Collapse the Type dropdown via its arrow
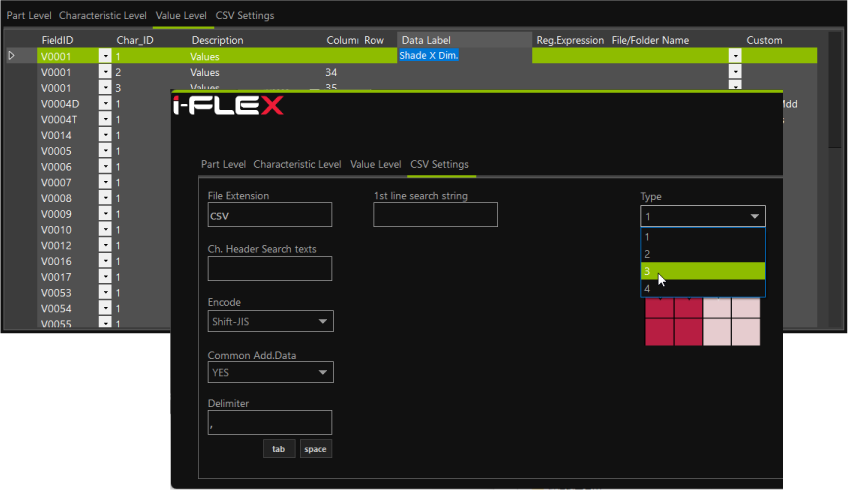Screen dimensions: 848x491 [x=753, y=216]
